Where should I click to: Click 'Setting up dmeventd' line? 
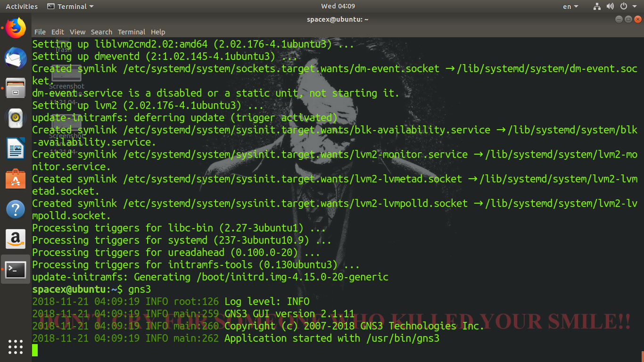[165, 57]
